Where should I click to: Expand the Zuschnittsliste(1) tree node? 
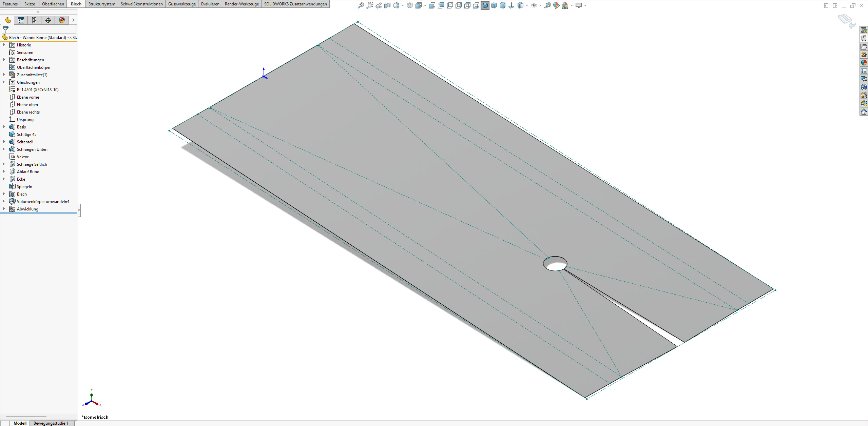click(4, 75)
